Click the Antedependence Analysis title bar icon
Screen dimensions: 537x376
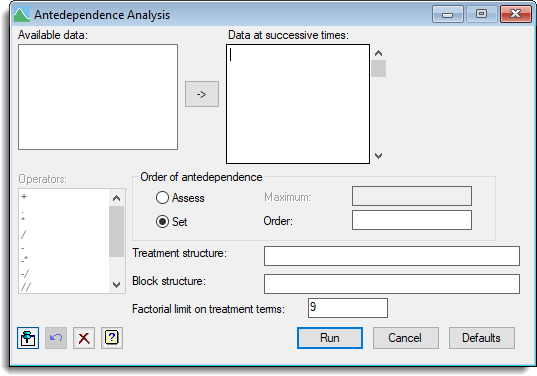point(22,15)
